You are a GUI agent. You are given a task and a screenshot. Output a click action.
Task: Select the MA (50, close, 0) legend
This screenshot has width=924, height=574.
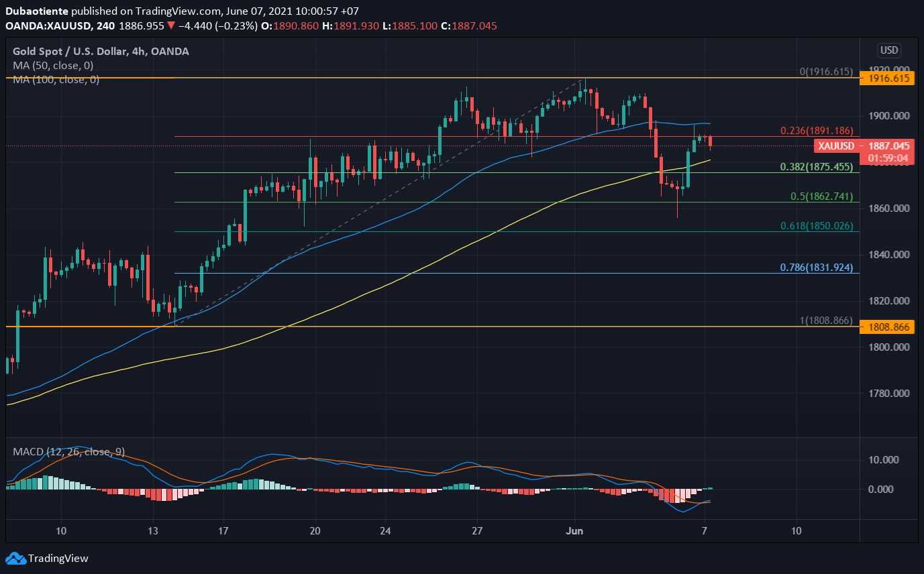point(53,66)
